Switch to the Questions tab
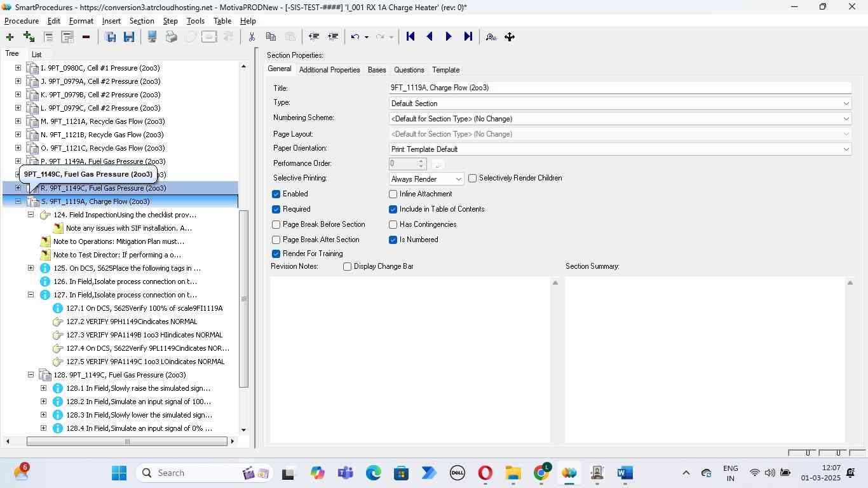This screenshot has height=488, width=868. (x=409, y=70)
